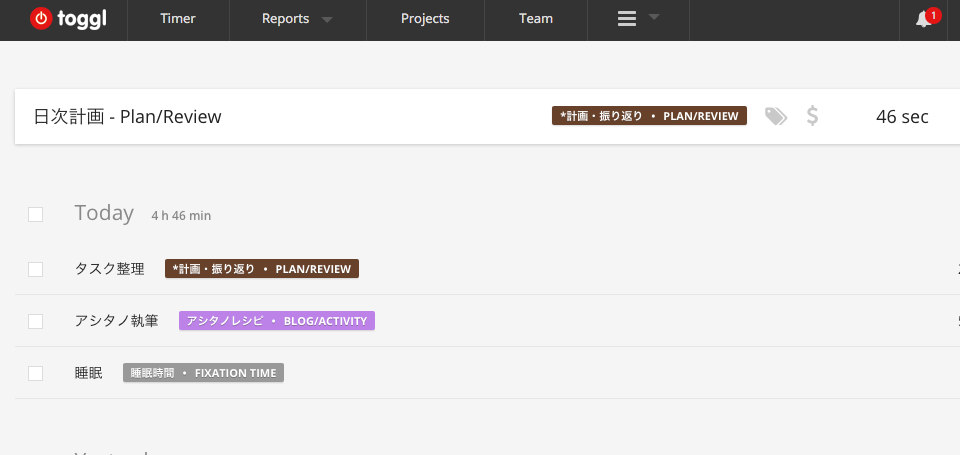Screen dimensions: 960x455
Task: Check the box for タスク整理 entry
Action: coord(36,269)
